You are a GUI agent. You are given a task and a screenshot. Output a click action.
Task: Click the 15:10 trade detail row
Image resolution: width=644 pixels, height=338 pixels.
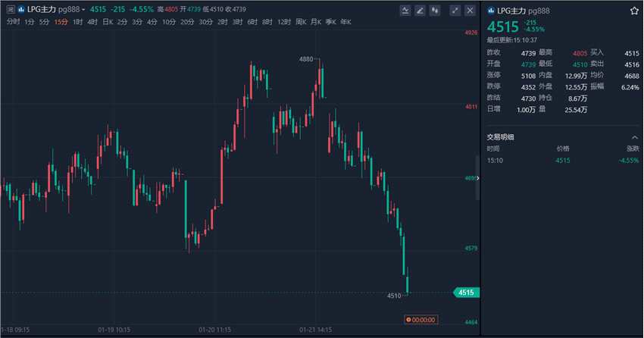[562, 161]
